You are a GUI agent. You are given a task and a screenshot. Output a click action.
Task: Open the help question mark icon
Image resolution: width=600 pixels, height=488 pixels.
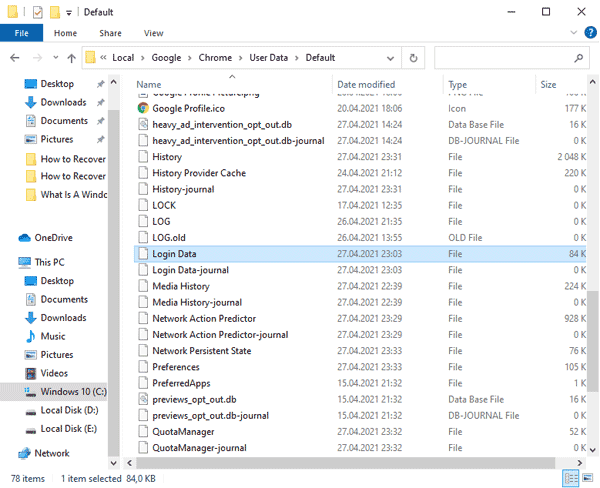[590, 33]
